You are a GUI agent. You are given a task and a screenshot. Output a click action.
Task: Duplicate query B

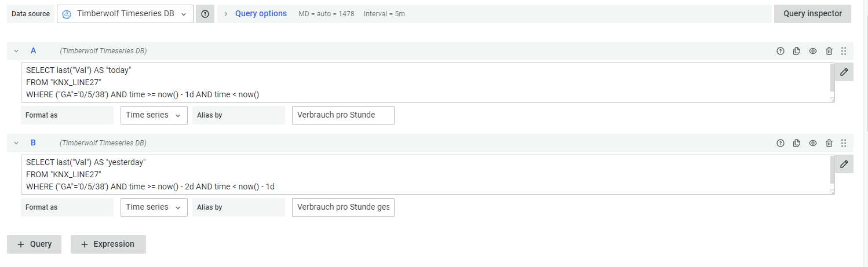click(x=797, y=143)
